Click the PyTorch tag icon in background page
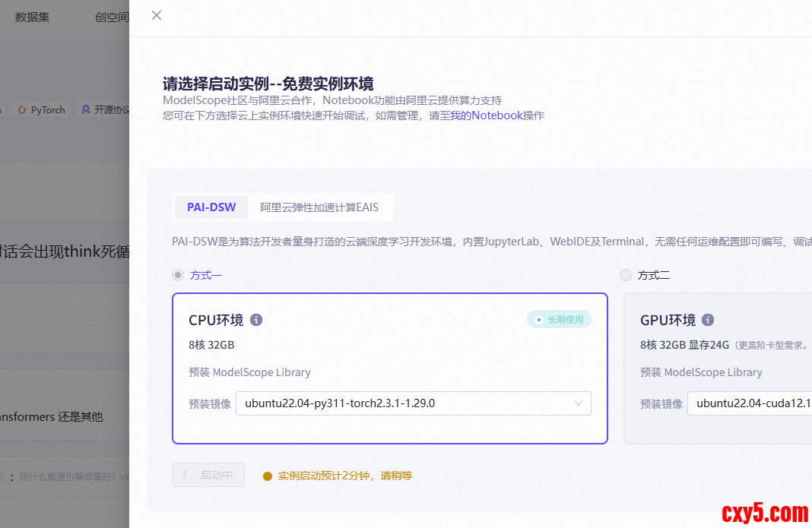This screenshot has height=528, width=812. coord(22,109)
